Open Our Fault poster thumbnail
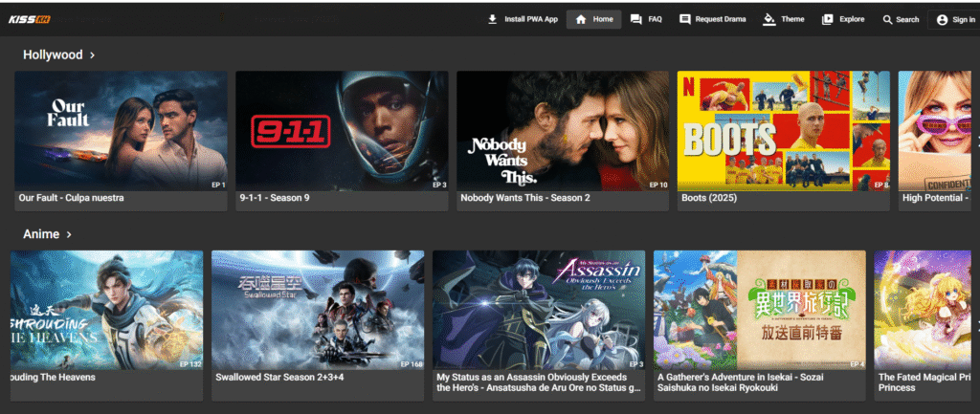The image size is (980, 414). click(x=121, y=130)
